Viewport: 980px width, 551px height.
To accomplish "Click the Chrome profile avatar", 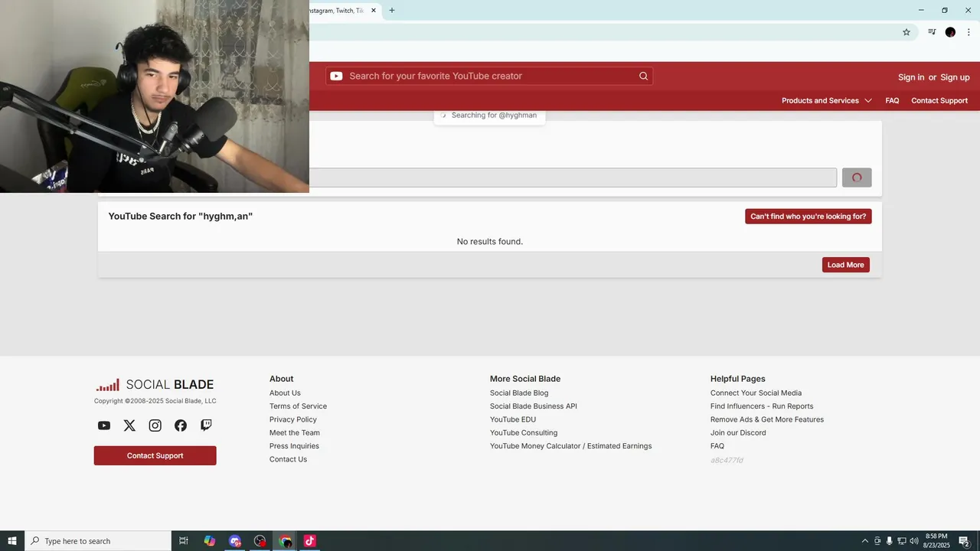I will tap(950, 32).
